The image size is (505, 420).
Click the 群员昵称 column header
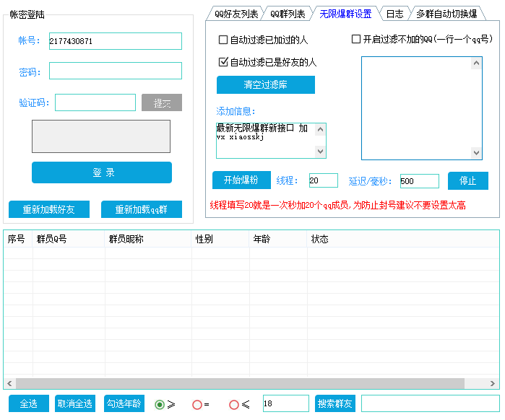pos(148,239)
